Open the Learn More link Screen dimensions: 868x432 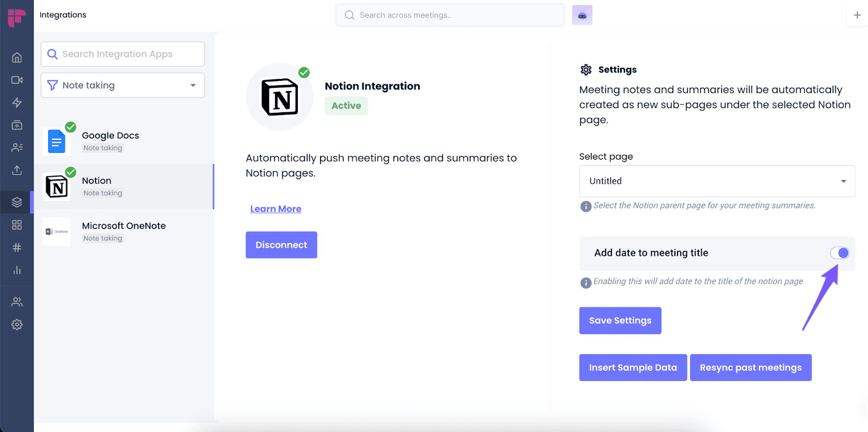[x=276, y=209]
